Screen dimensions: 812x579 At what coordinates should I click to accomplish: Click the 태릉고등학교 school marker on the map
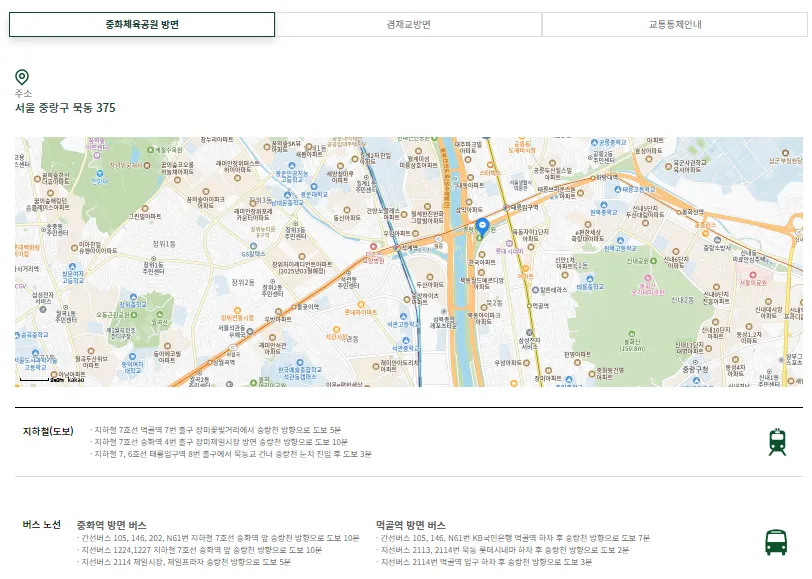coord(618,189)
